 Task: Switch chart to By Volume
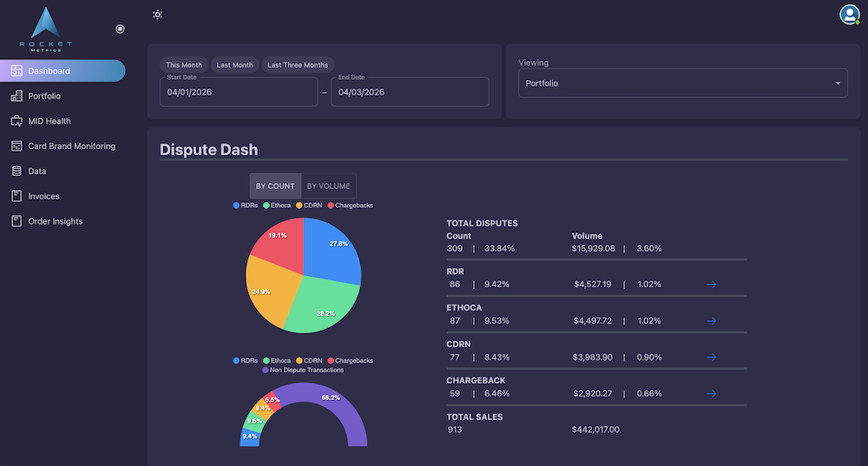[x=328, y=186]
